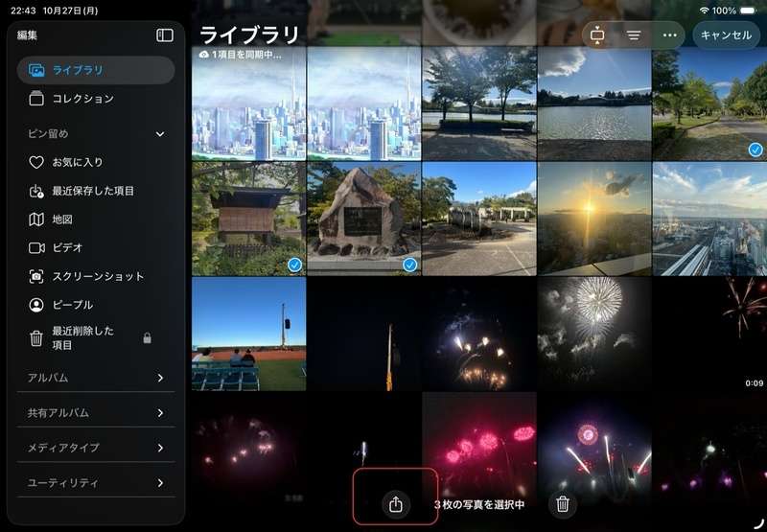Screen dimensions: 767x532
Task: Select the aerial city and railway photo
Action: click(x=709, y=220)
